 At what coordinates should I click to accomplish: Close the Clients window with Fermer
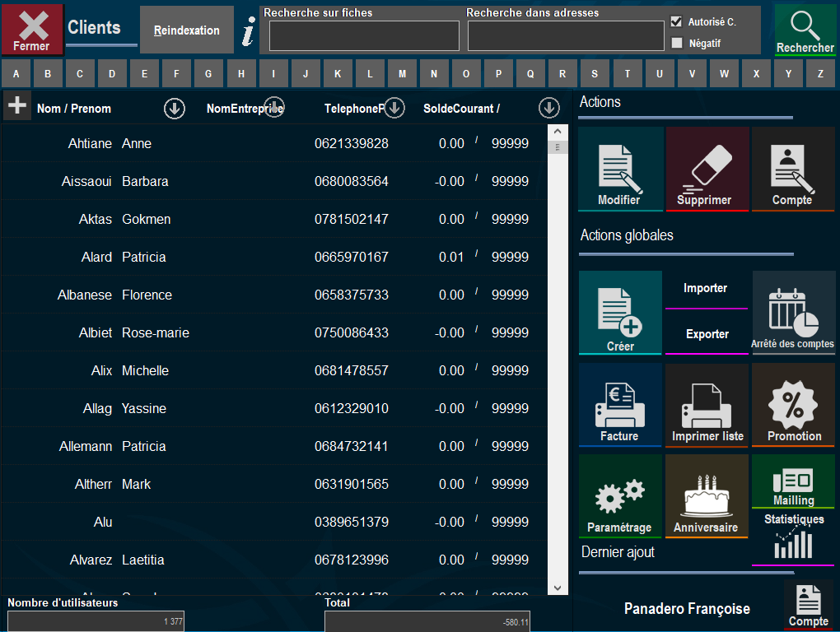point(32,30)
